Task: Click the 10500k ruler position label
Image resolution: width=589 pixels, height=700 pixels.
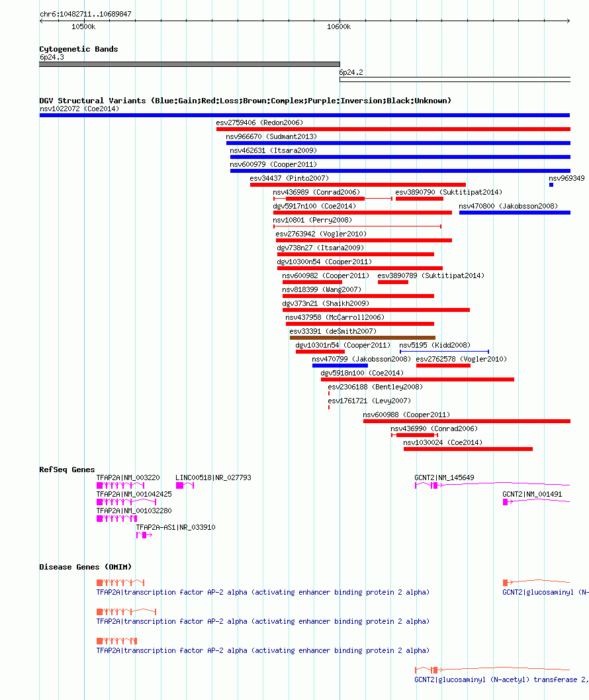Action: pos(83,26)
